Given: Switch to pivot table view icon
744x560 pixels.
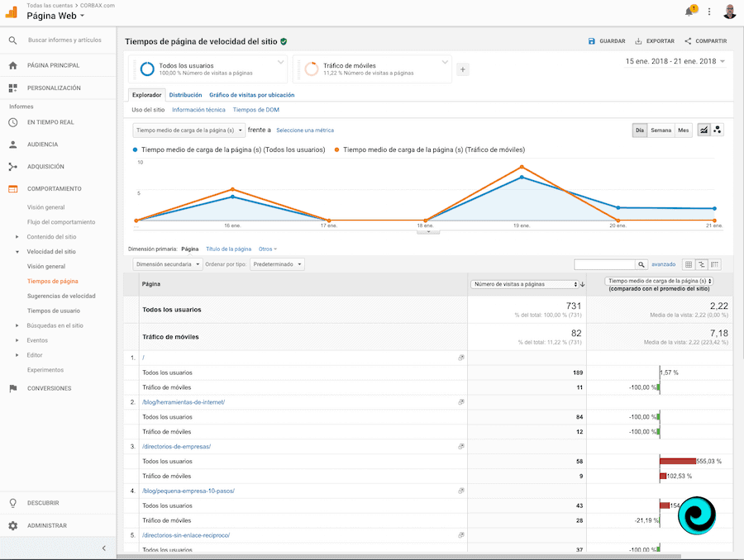Looking at the screenshot, I should [714, 264].
